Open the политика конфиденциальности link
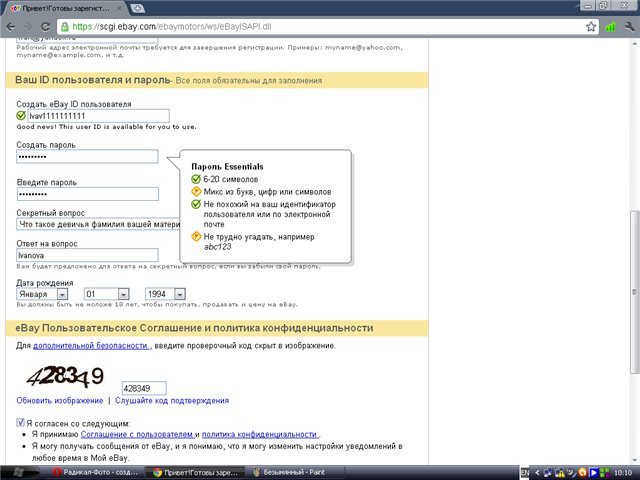640x480 pixels. (260, 434)
